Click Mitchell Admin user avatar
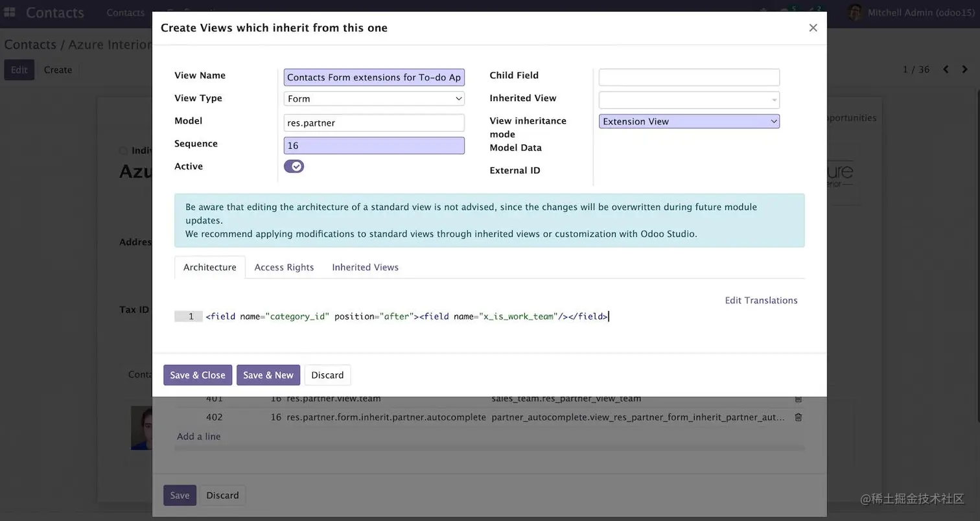Viewport: 980px width, 521px height. (x=855, y=12)
